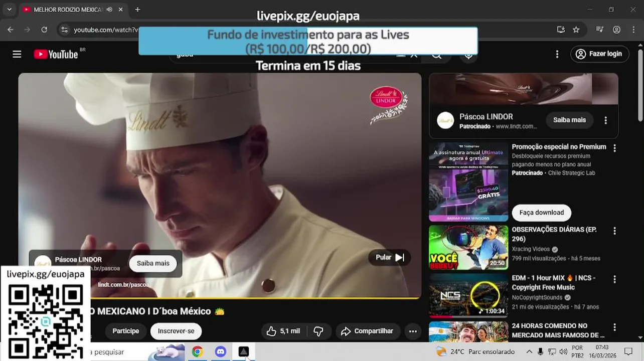Open options for Páscoa LINDOR ad
This screenshot has height=361, width=644.
[605, 120]
